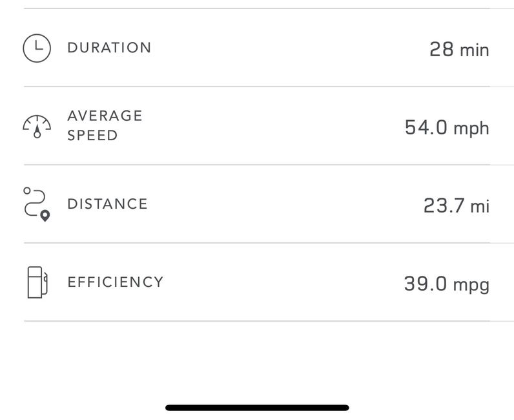514x420 pixels.
Task: Tap the min unit text
Action: [475, 50]
